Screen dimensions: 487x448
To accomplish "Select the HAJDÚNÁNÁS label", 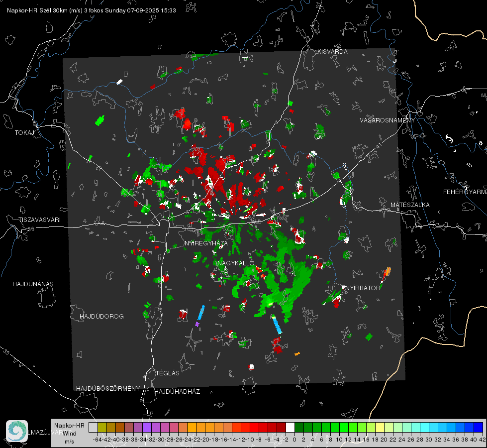I will [x=33, y=284].
